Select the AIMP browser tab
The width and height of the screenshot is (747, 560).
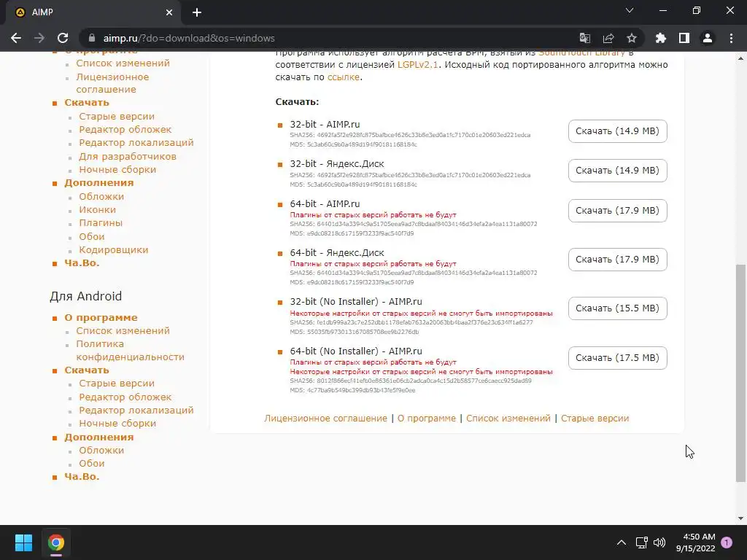pos(93,12)
